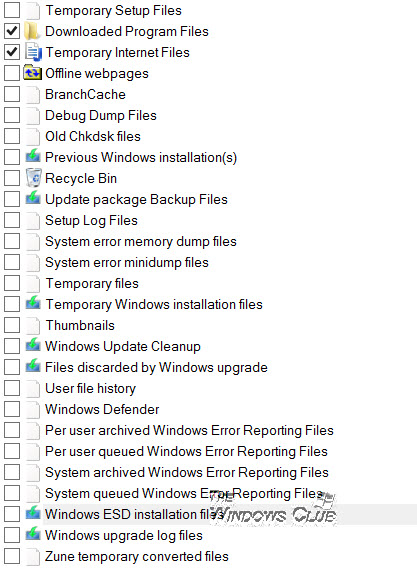Uncheck the Temporary Internet Files checkbox
Image resolution: width=417 pixels, height=572 pixels.
coord(12,52)
